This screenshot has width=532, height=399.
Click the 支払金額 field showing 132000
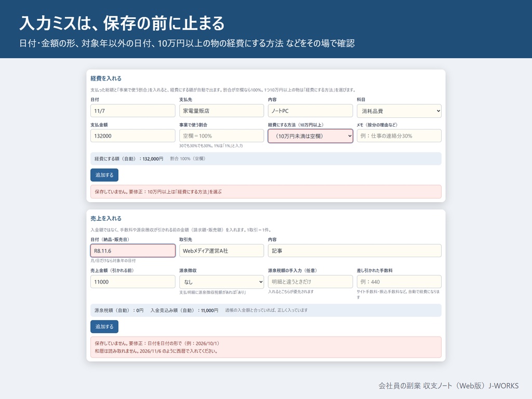point(132,136)
